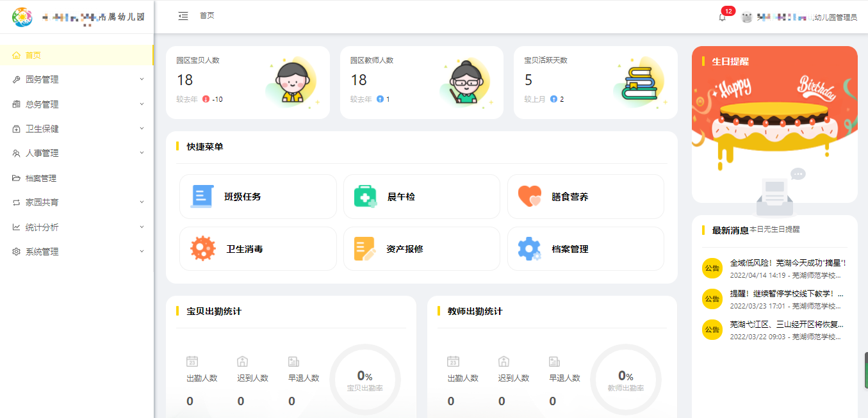Expand the 总务管理 sidebar menu
868x418 pixels.
[x=77, y=104]
